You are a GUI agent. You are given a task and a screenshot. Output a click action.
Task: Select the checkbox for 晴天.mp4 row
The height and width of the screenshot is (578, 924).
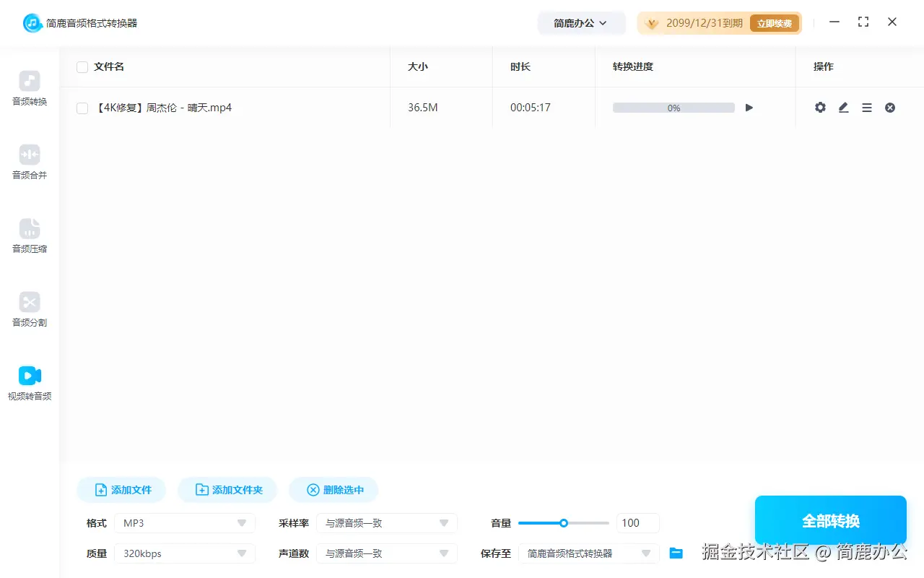82,107
